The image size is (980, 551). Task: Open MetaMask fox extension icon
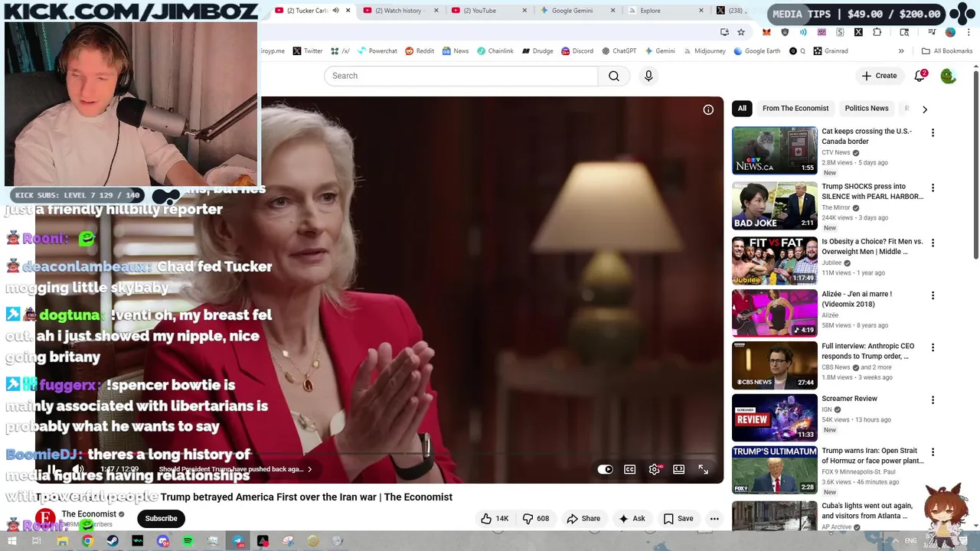coord(766,32)
